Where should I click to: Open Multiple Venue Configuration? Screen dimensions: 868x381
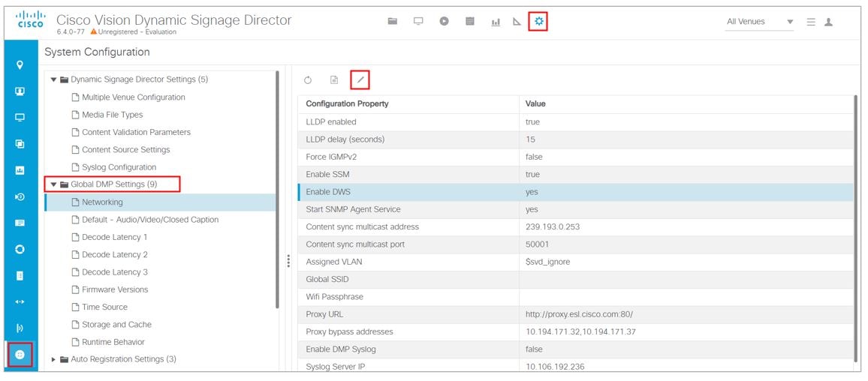134,97
